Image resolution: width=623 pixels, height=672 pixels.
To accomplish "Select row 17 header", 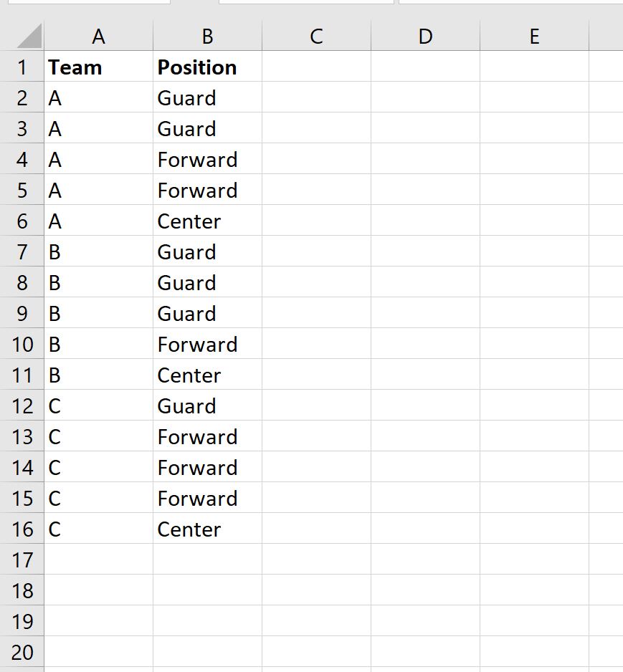I will 22,560.
